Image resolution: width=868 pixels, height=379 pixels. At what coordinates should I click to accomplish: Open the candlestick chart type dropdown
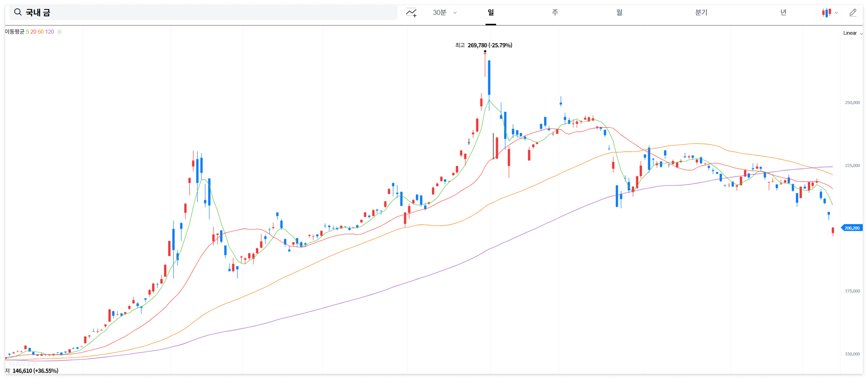point(830,13)
